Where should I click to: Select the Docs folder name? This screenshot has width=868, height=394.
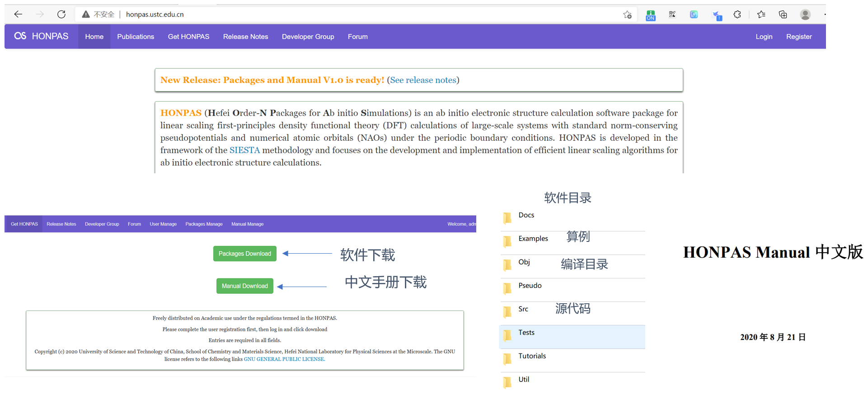click(x=526, y=215)
